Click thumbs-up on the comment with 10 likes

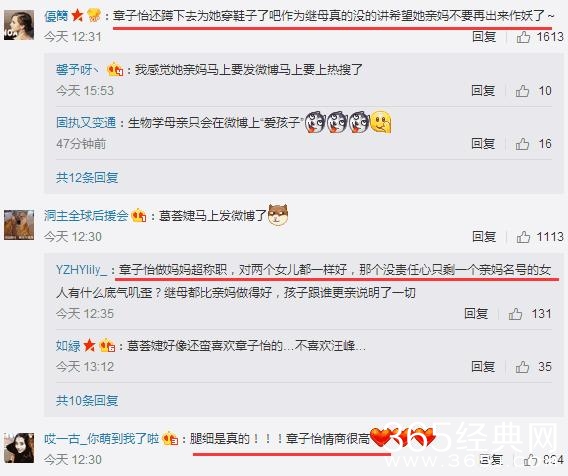[522, 91]
